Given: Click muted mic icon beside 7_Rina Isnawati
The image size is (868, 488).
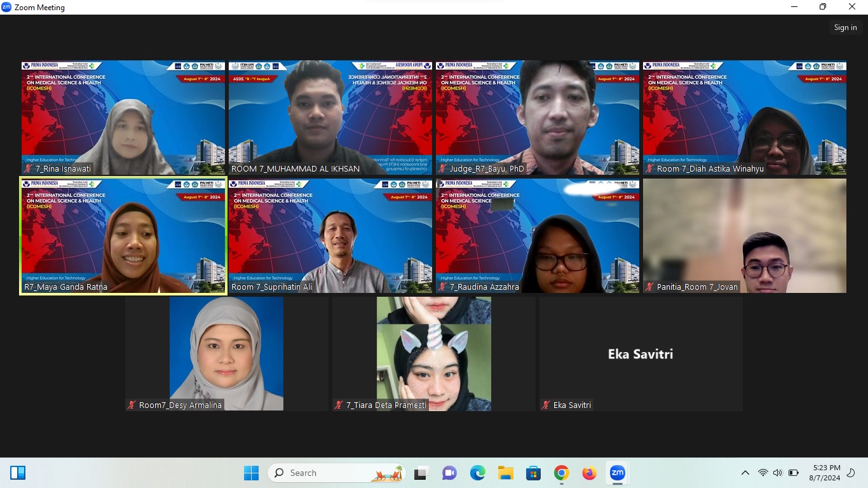Looking at the screenshot, I should tap(28, 169).
